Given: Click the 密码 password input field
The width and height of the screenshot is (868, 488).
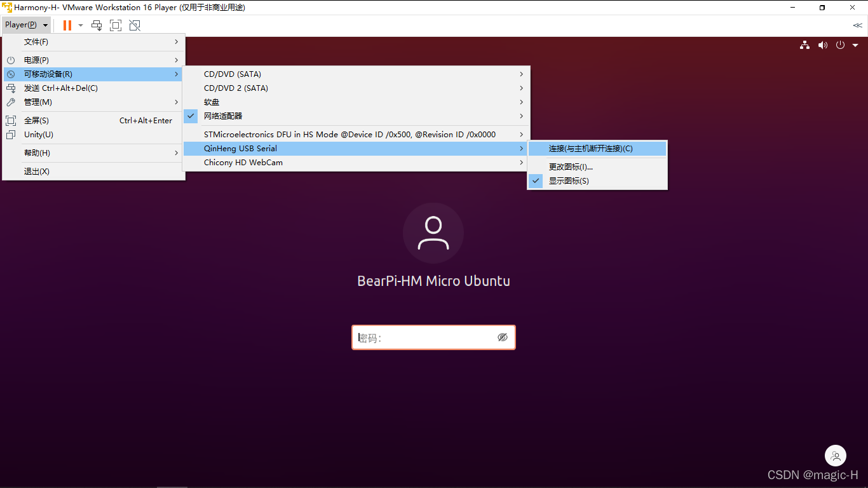Looking at the screenshot, I should (433, 337).
